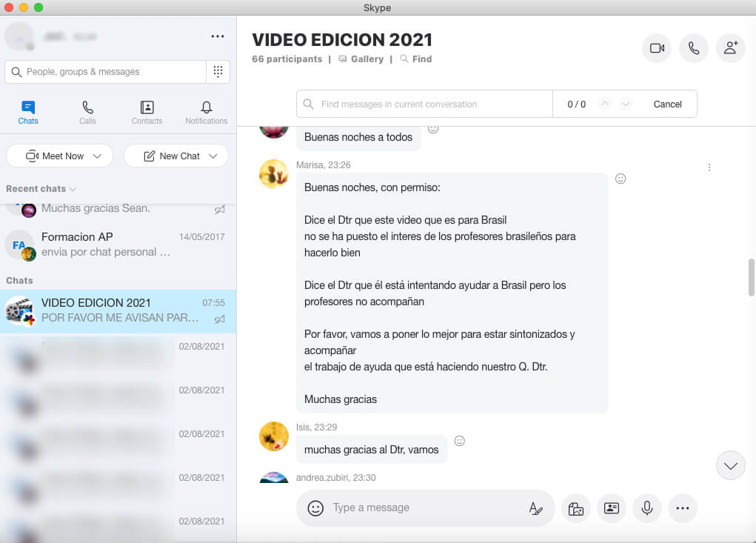The width and height of the screenshot is (756, 543).
Task: Open the dial pad icon
Action: tap(218, 72)
